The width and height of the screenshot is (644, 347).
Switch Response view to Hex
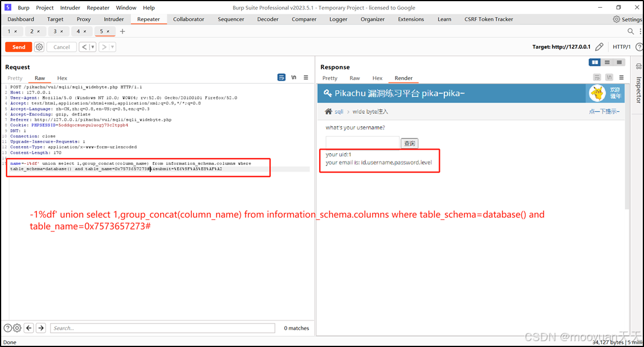pos(377,78)
